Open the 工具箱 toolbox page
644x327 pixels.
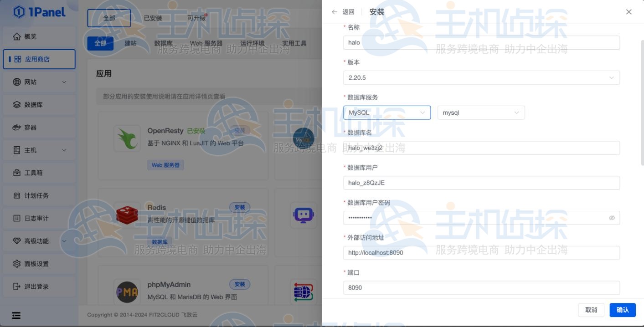pos(39,173)
